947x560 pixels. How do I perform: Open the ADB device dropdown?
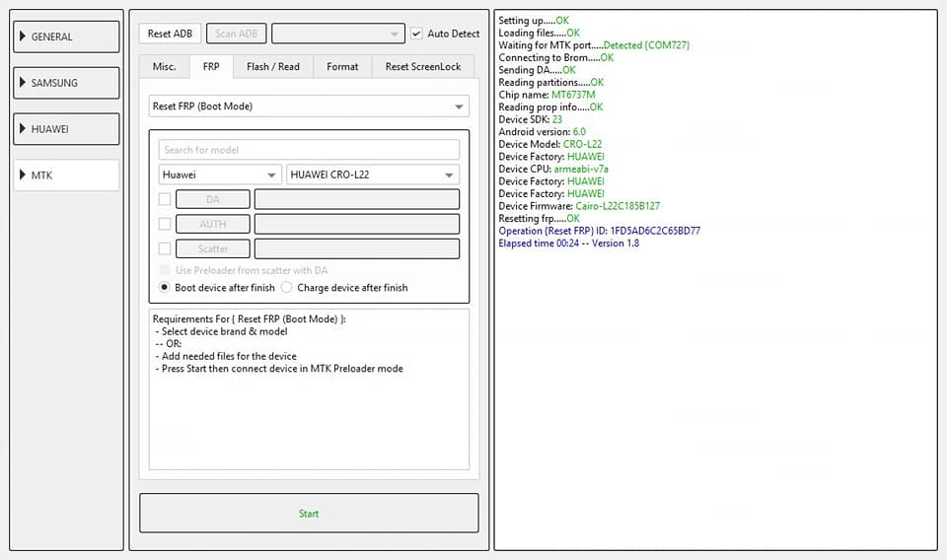(x=338, y=34)
